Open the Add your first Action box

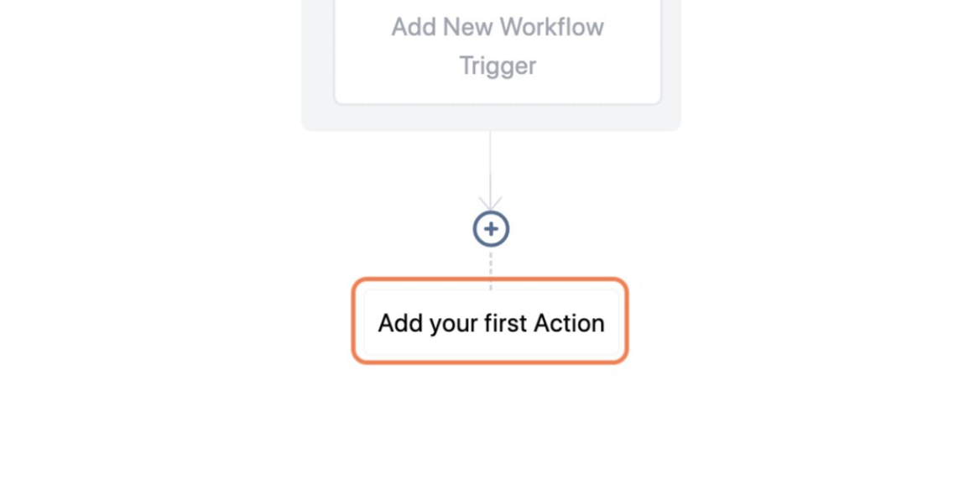point(491,323)
